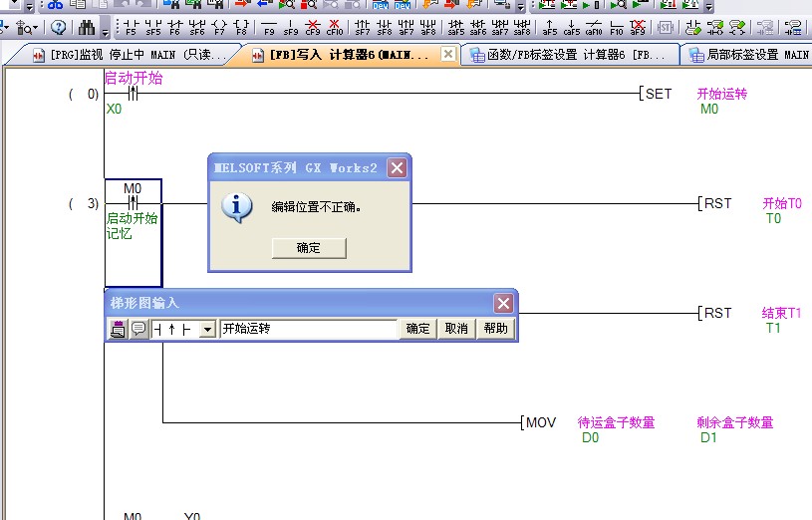Click the binoculars find icon

[88, 27]
